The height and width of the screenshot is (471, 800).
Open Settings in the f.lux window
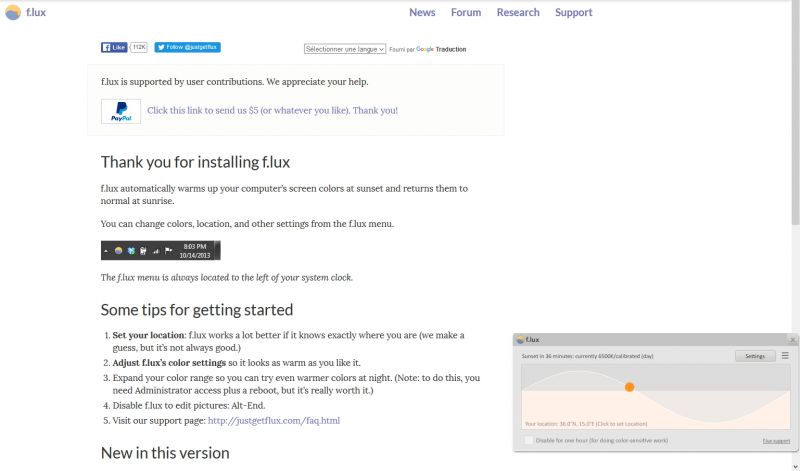pos(755,356)
